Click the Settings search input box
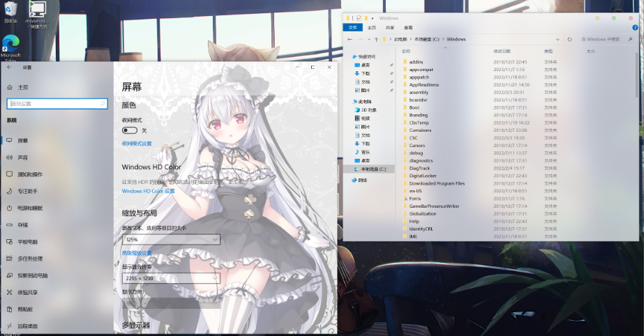 57,103
